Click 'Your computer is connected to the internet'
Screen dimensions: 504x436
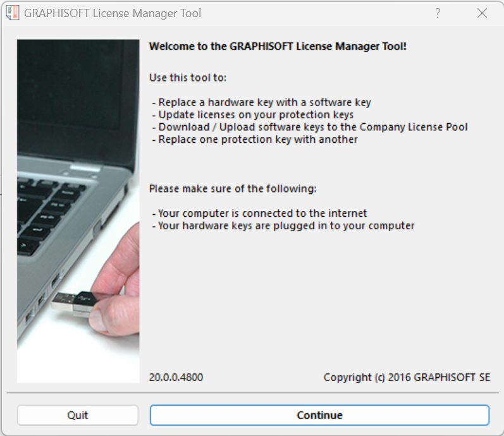click(x=260, y=213)
